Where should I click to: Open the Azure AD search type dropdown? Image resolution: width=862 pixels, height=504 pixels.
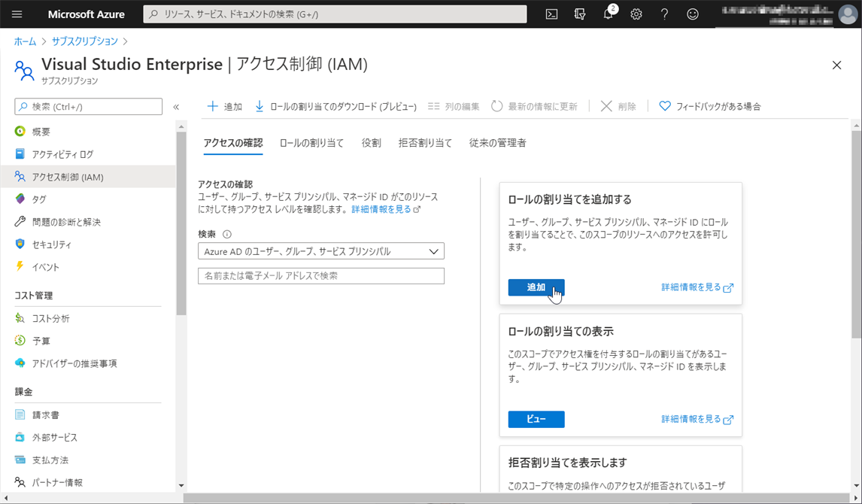point(321,251)
